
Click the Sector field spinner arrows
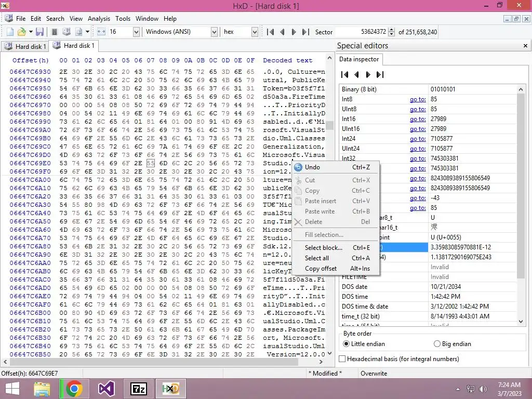click(392, 32)
